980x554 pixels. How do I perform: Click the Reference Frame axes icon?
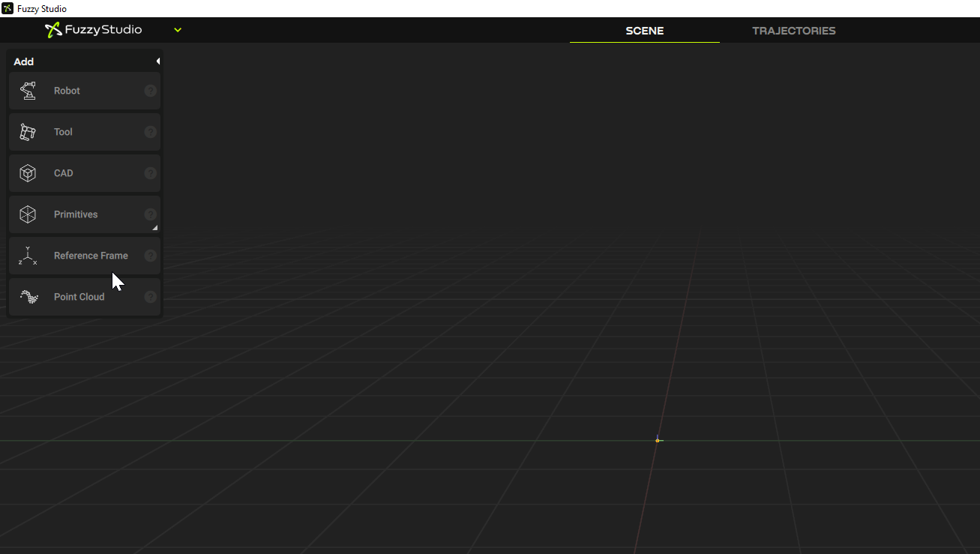pyautogui.click(x=28, y=256)
